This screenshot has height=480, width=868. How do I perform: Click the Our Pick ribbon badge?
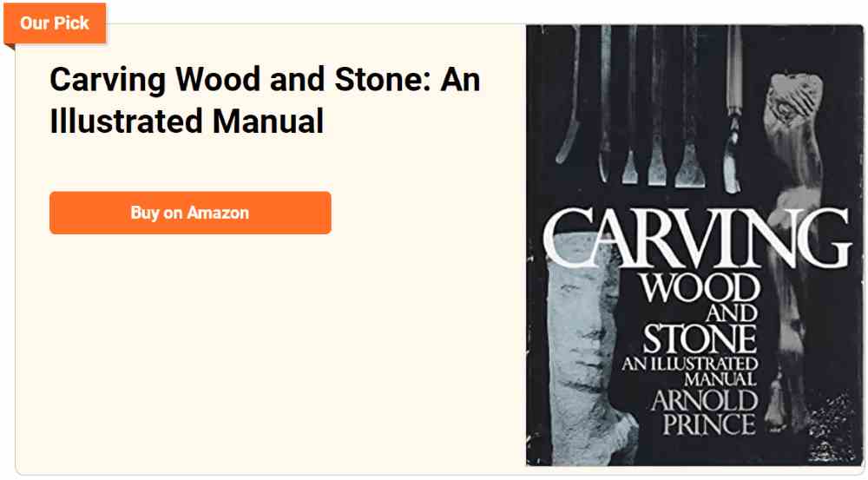click(55, 23)
